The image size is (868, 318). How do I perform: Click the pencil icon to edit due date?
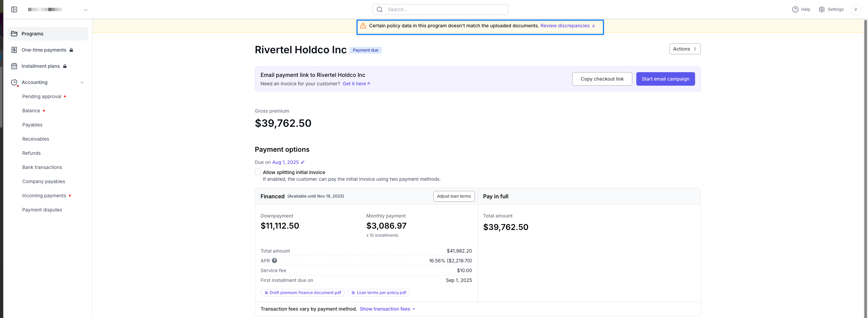click(x=303, y=162)
